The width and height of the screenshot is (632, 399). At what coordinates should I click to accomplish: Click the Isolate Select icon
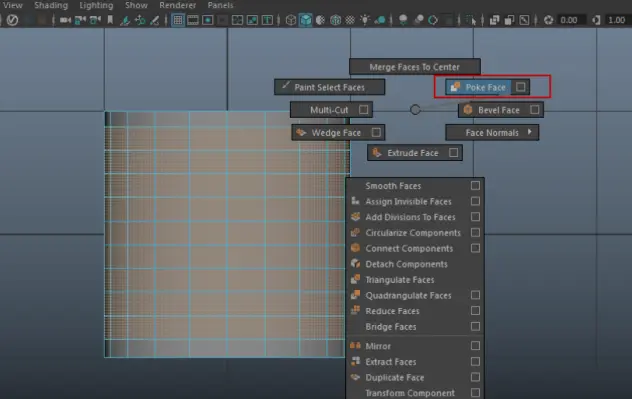click(470, 20)
